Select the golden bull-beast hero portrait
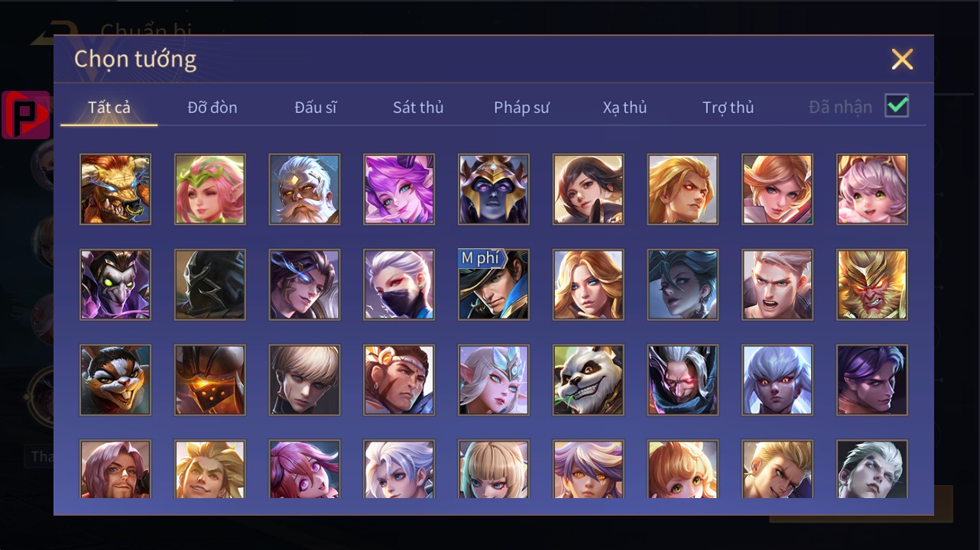 point(115,189)
